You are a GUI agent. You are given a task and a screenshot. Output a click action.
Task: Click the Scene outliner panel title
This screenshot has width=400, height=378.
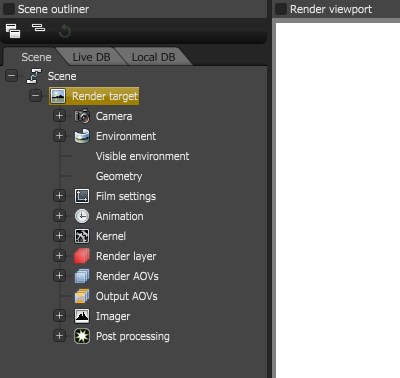53,9
